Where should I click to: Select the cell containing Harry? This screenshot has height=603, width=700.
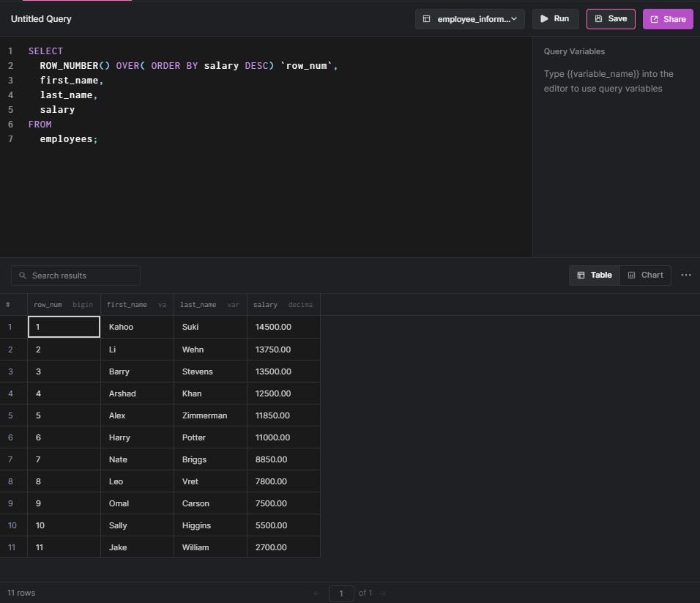[x=137, y=437]
